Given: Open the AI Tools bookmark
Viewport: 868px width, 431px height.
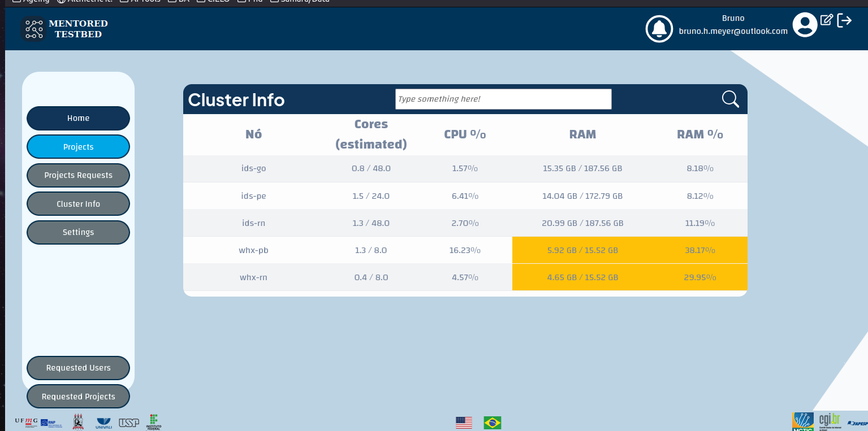Looking at the screenshot, I should tap(140, 1).
